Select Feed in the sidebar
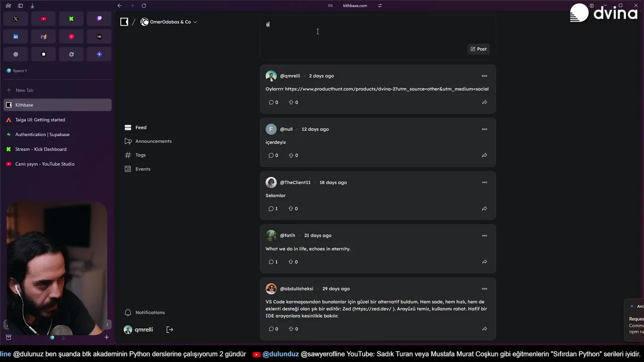The image size is (644, 362). [x=136, y=128]
